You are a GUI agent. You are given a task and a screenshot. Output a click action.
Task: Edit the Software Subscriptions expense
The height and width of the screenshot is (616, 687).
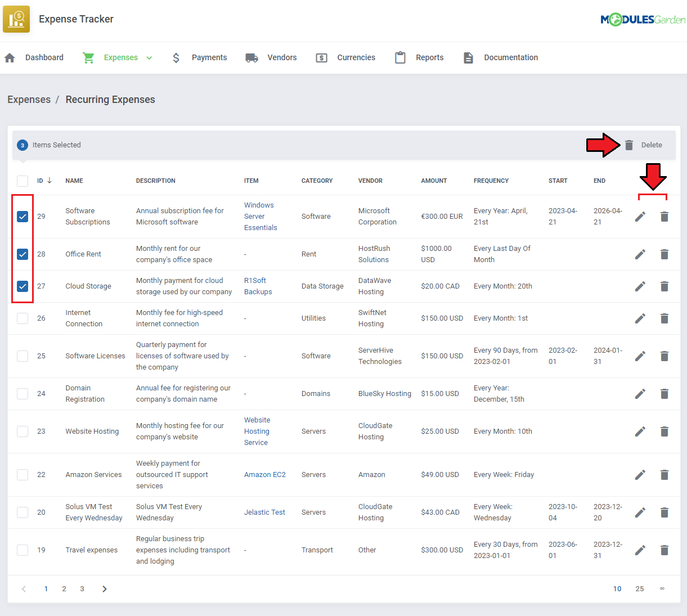(640, 217)
